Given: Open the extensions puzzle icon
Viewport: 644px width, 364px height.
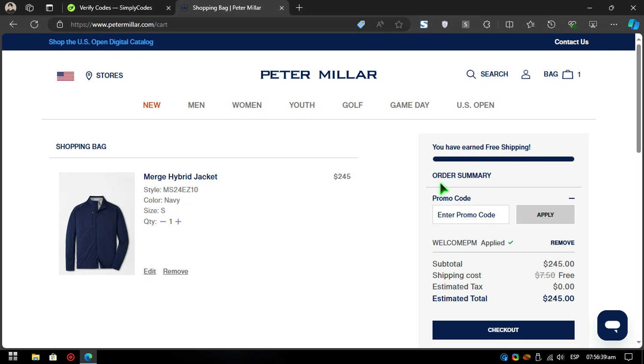Looking at the screenshot, I should click(486, 24).
